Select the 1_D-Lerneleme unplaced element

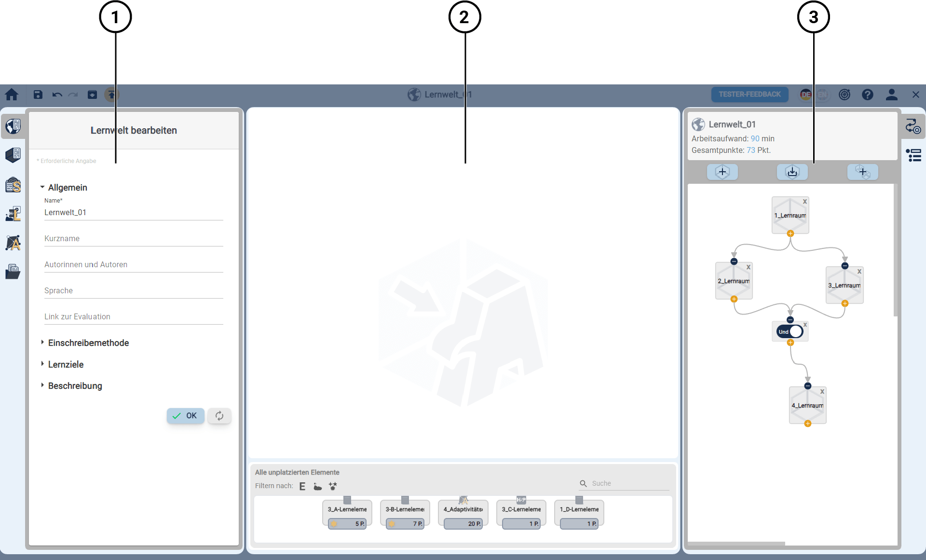click(579, 514)
